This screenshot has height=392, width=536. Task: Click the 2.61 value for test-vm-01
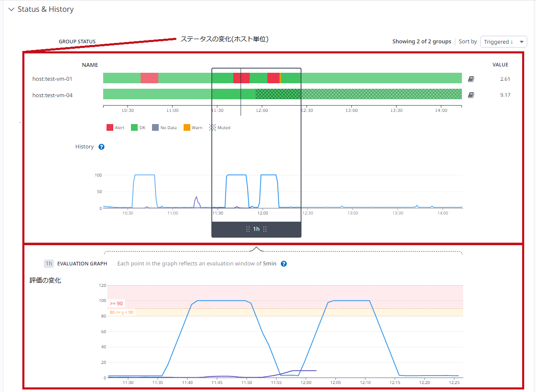click(505, 79)
